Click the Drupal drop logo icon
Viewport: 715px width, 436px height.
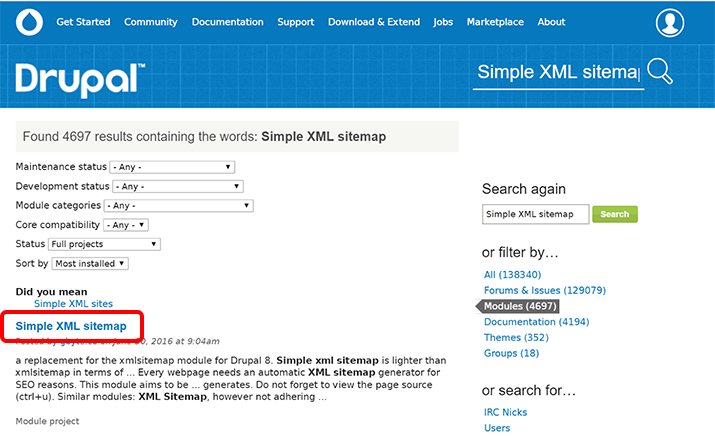click(x=29, y=22)
